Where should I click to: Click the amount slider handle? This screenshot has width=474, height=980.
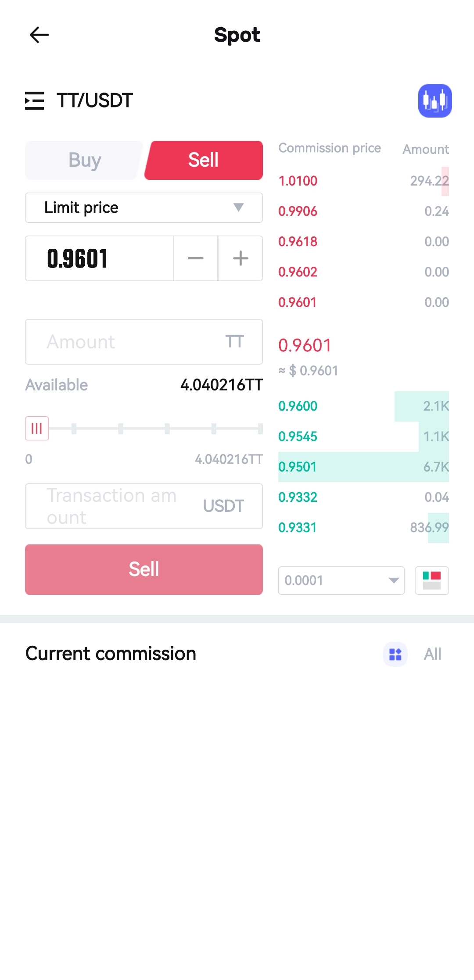(x=37, y=428)
